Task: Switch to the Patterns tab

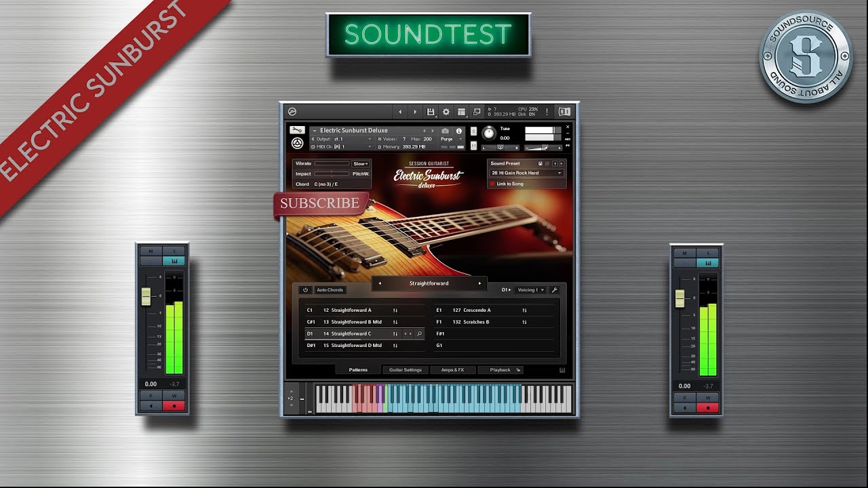Action: pos(358,370)
